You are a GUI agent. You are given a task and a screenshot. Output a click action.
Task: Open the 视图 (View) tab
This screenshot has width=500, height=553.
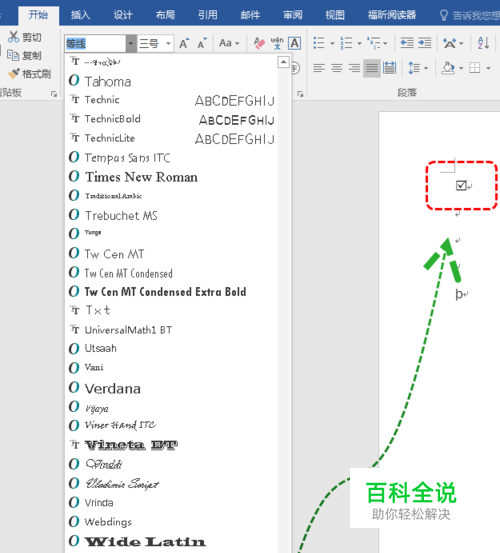click(x=335, y=15)
